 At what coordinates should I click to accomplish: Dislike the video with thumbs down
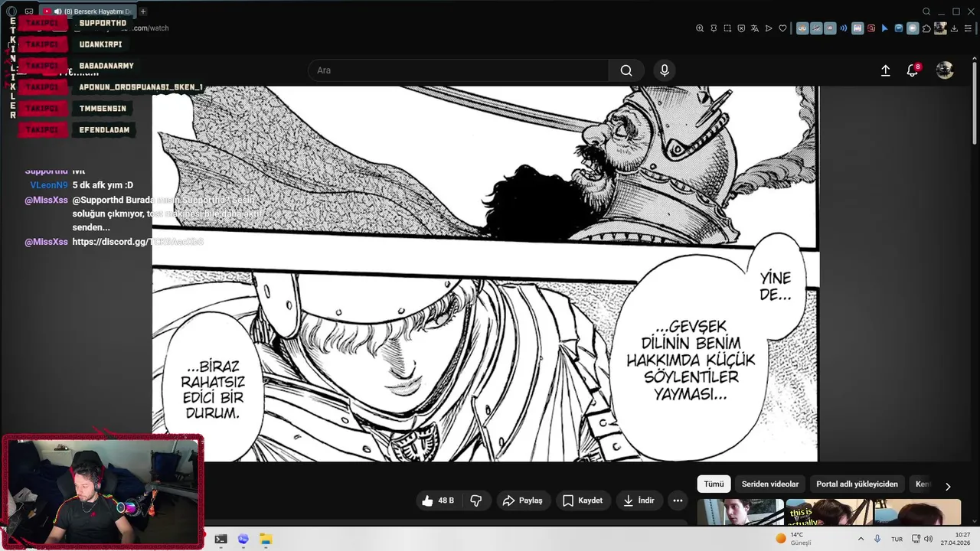pyautogui.click(x=476, y=500)
